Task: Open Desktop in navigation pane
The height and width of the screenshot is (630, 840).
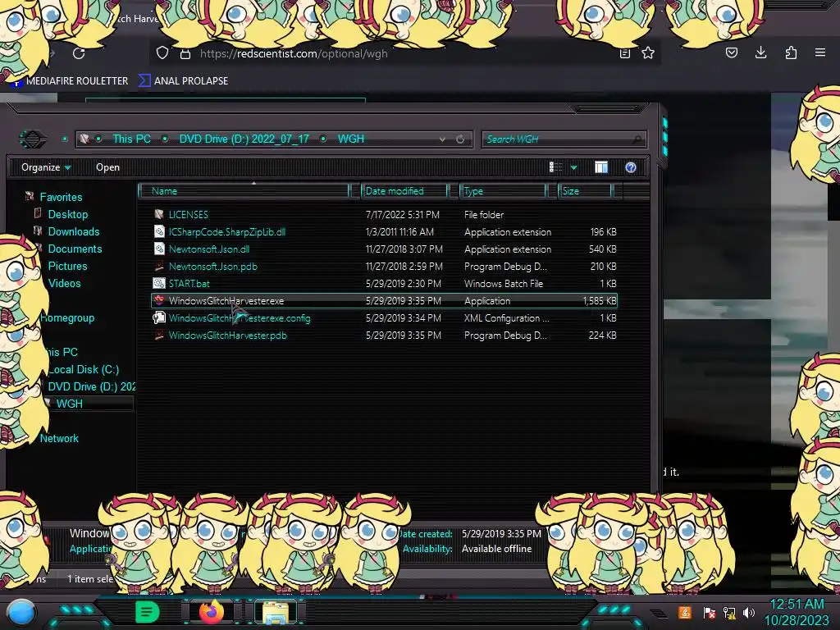Action: [x=67, y=214]
